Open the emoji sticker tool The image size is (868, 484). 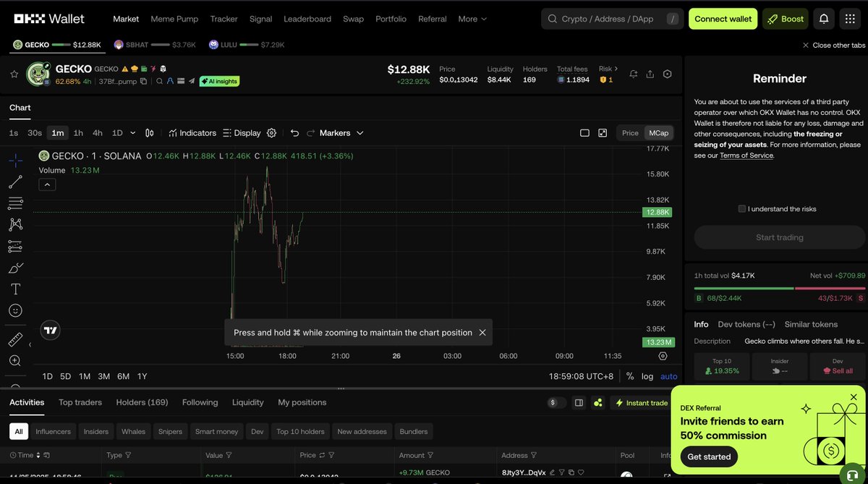click(15, 310)
